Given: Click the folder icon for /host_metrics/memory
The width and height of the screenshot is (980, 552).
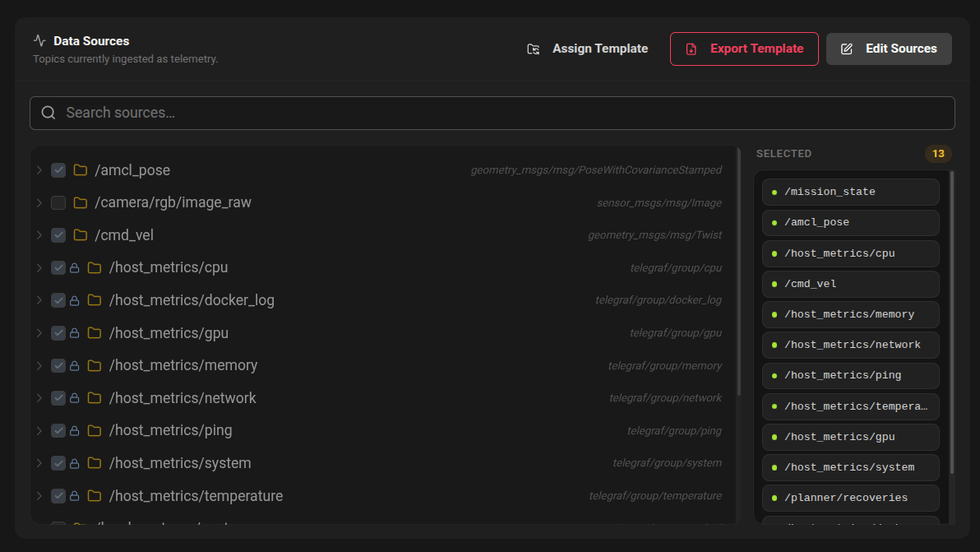Looking at the screenshot, I should click(95, 366).
